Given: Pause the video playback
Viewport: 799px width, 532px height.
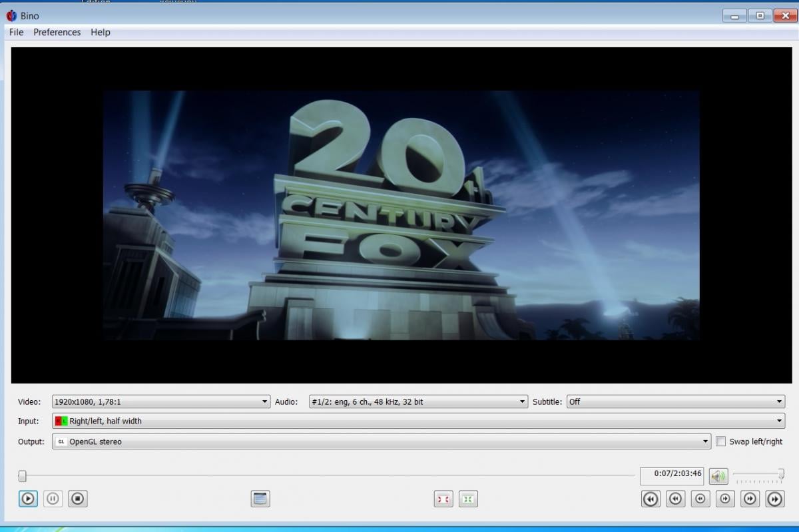Looking at the screenshot, I should coord(53,498).
